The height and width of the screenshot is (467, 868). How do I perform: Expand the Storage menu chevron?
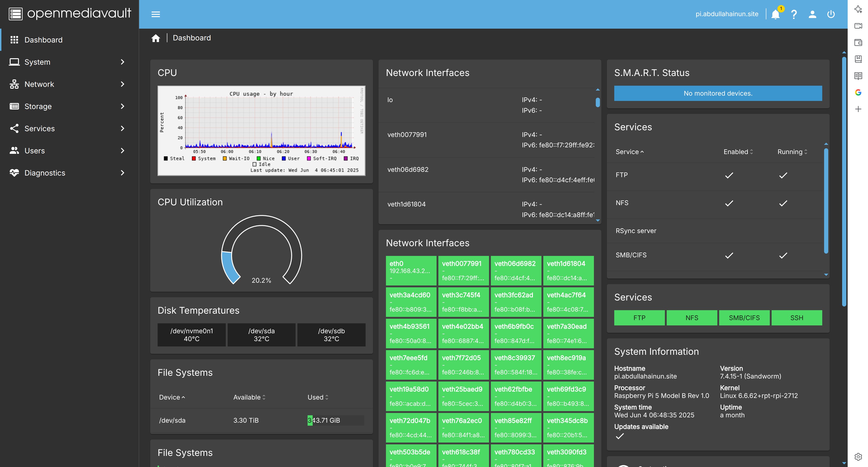pos(122,106)
